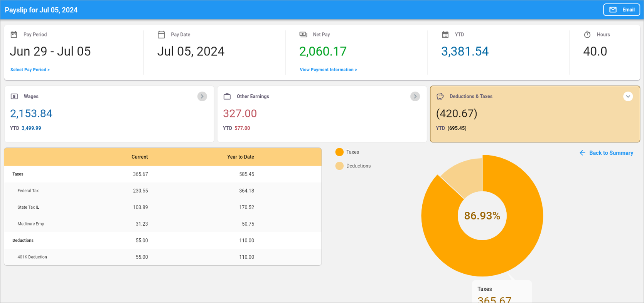644x303 pixels.
Task: Select the Federal Tax row label
Action: (x=28, y=191)
